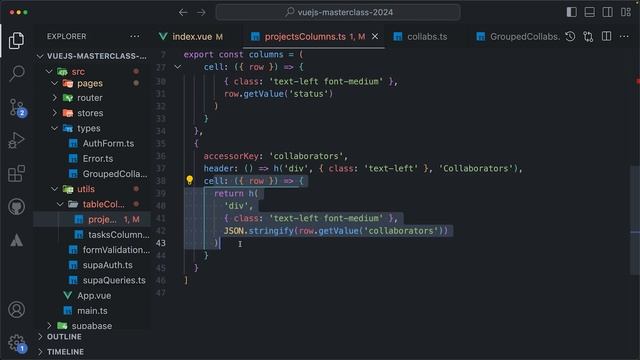Open the Explorer view in activity bar
The width and height of the screenshot is (640, 360).
tap(16, 40)
